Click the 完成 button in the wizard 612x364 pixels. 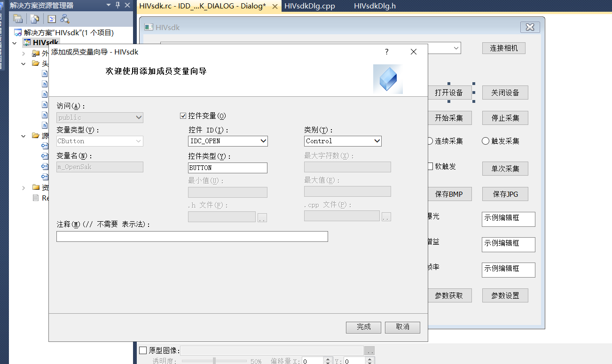[x=363, y=327]
